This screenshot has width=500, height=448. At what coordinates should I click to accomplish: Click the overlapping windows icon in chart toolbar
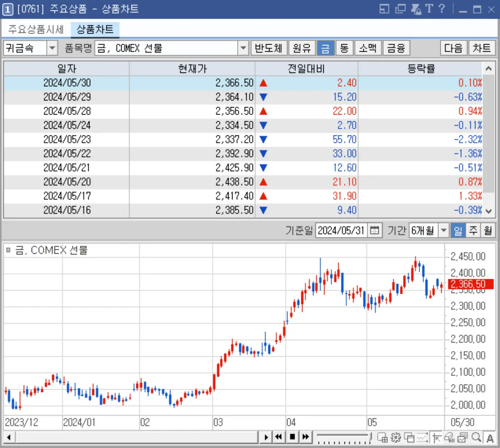[409, 437]
